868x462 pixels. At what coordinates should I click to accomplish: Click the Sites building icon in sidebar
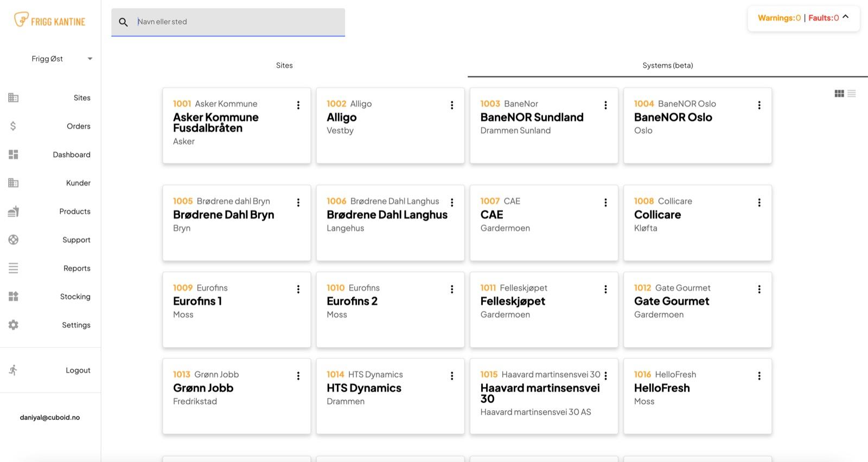click(14, 98)
